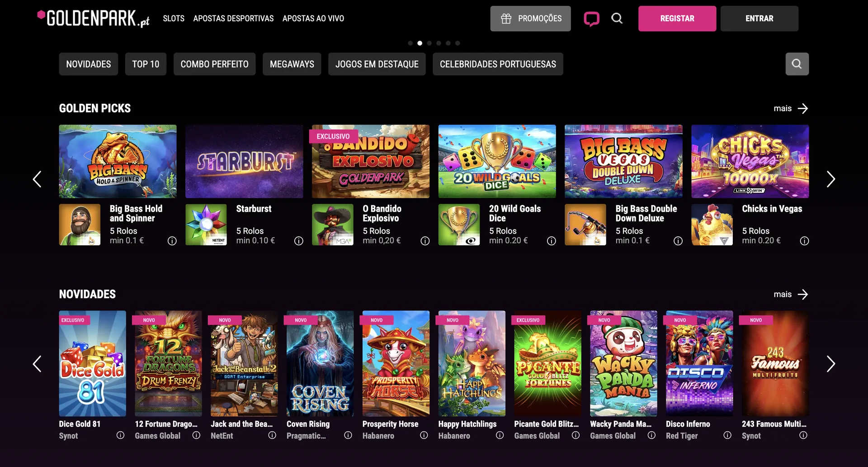Select the Combo Perfeito category tab
The width and height of the screenshot is (868, 467).
coord(215,64)
